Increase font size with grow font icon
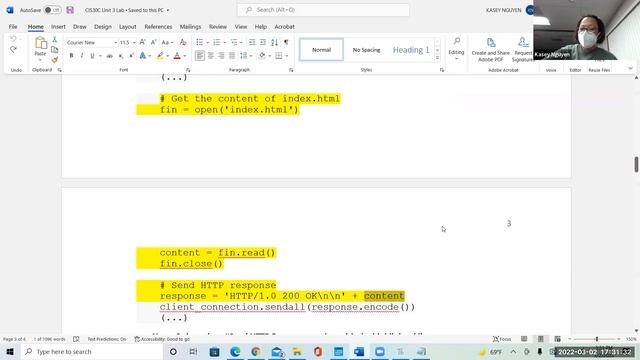The width and height of the screenshot is (640, 360). click(142, 42)
